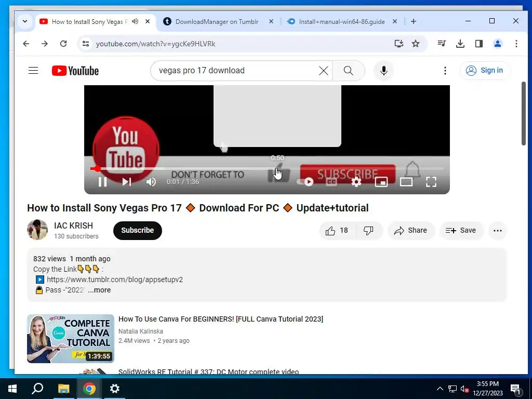Image resolution: width=532 pixels, height=399 pixels.
Task: Expand the description with '...more'
Action: tap(99, 290)
